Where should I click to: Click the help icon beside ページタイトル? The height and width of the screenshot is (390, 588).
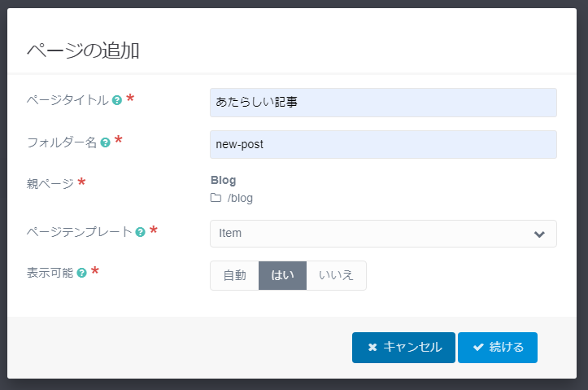[117, 100]
